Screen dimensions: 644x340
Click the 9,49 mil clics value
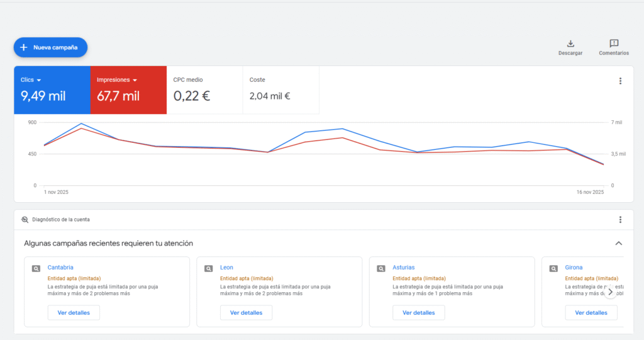(x=43, y=96)
